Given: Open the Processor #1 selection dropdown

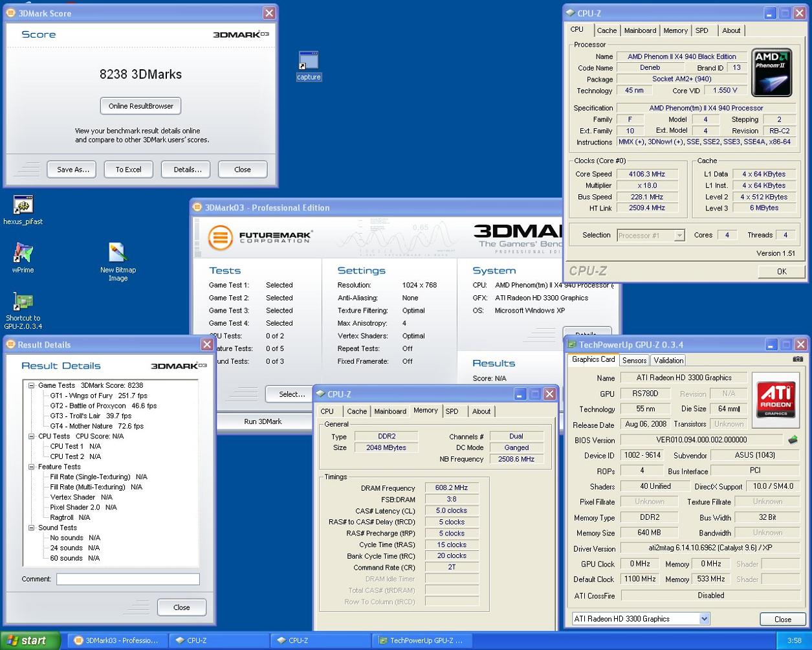Looking at the screenshot, I should coord(679,236).
